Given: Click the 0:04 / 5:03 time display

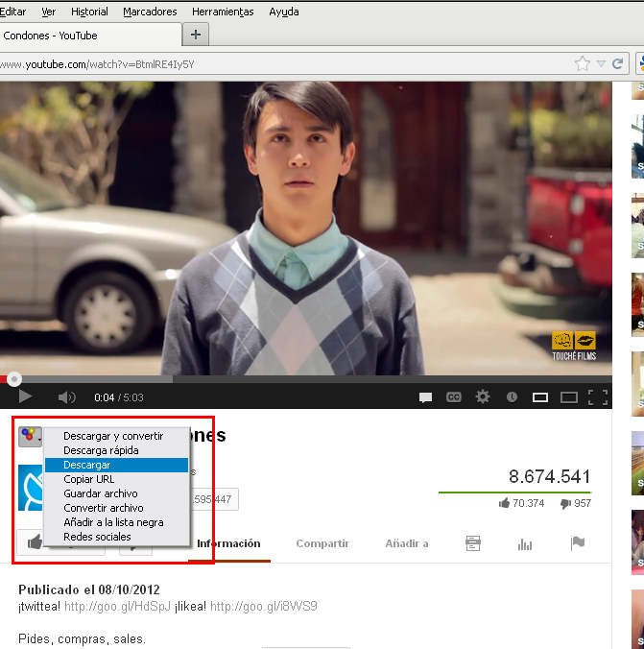Looking at the screenshot, I should (119, 397).
